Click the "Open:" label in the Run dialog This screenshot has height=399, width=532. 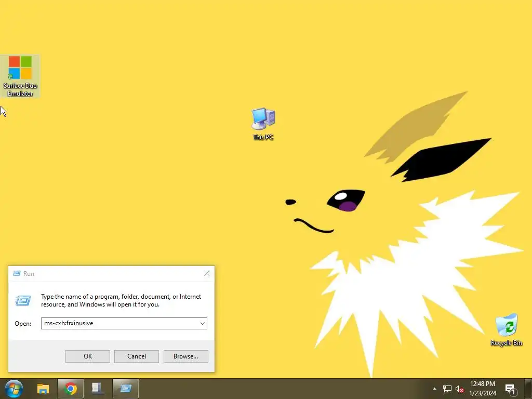point(23,324)
